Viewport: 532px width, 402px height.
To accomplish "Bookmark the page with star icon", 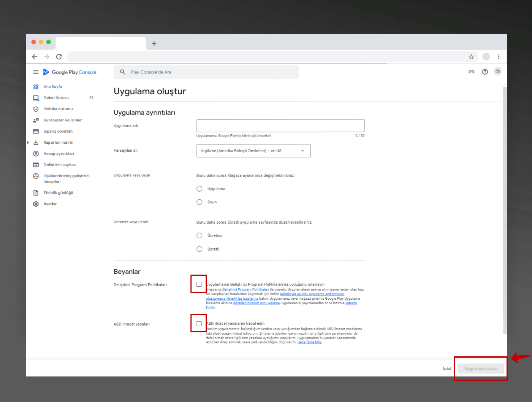I will [471, 57].
